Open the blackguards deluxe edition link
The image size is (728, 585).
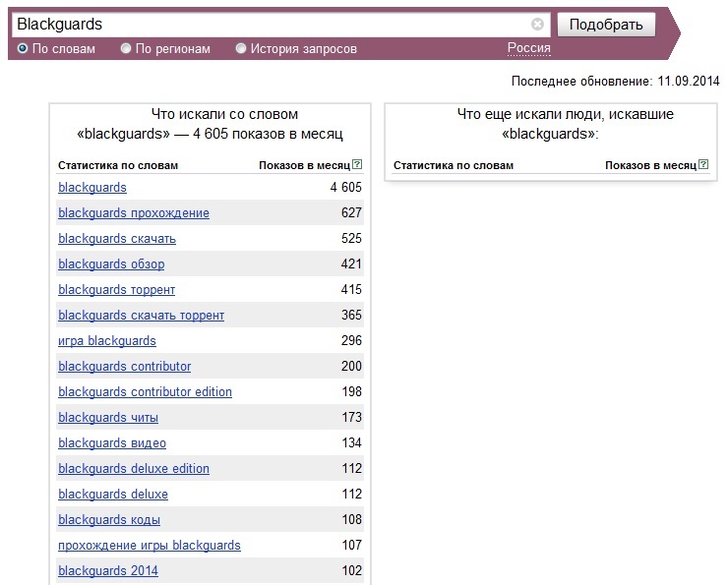pyautogui.click(x=134, y=469)
